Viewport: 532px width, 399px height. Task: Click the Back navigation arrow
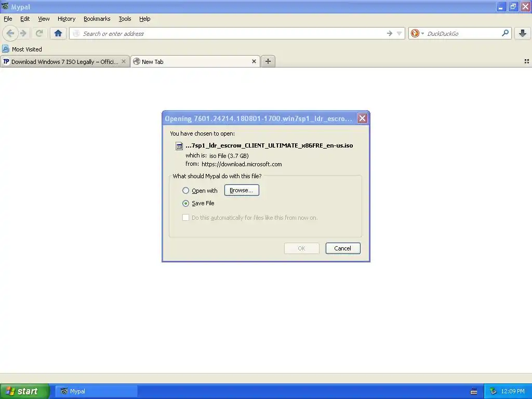(10, 33)
